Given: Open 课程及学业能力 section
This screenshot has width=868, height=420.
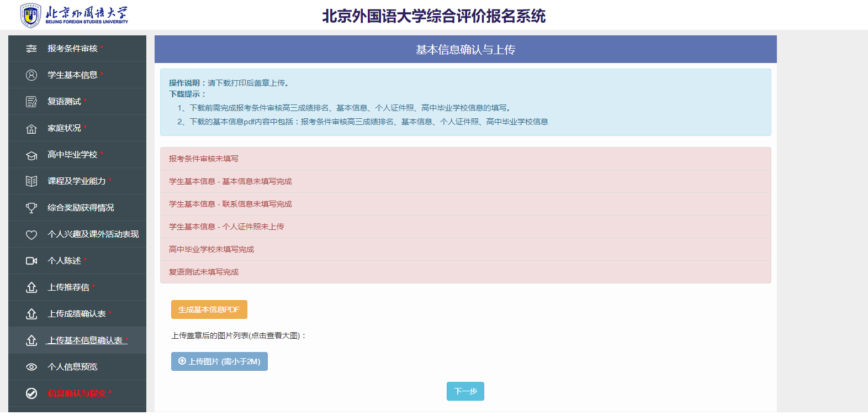Looking at the screenshot, I should (77, 181).
